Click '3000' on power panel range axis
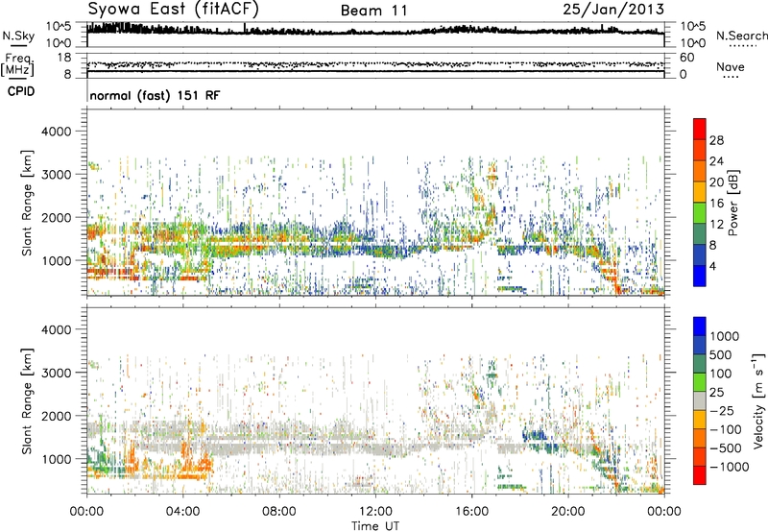The height and width of the screenshot is (532, 768). [x=57, y=175]
